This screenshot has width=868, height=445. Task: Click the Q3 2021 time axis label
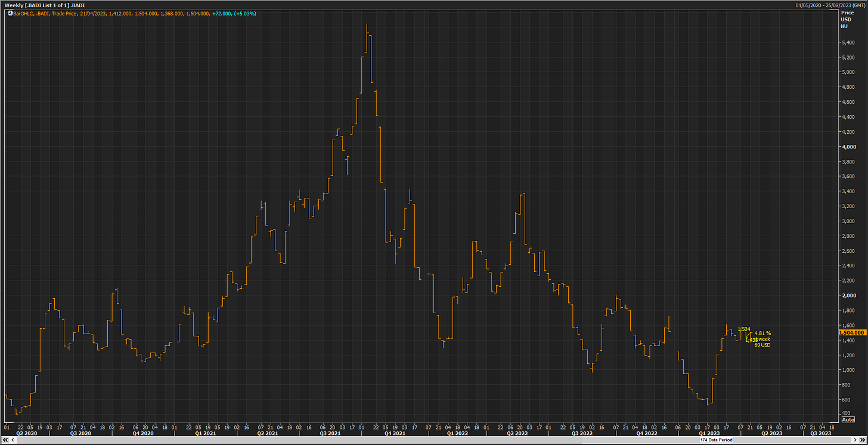(x=330, y=433)
